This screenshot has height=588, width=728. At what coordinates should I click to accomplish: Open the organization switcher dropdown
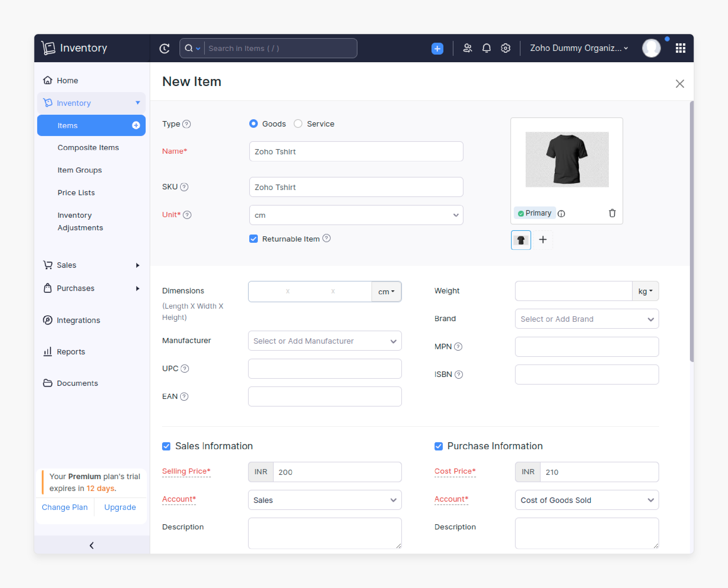(x=579, y=48)
